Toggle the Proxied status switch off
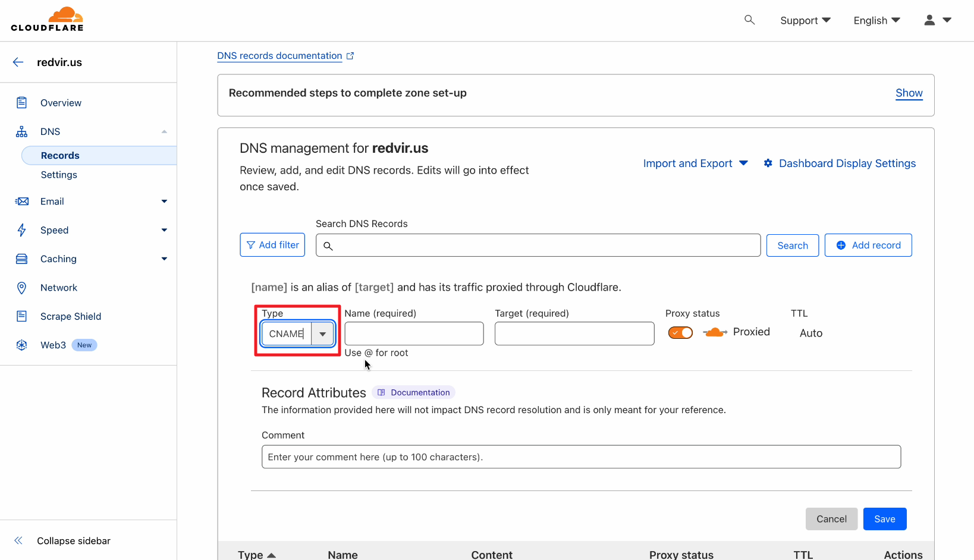Image resolution: width=974 pixels, height=560 pixels. click(680, 333)
